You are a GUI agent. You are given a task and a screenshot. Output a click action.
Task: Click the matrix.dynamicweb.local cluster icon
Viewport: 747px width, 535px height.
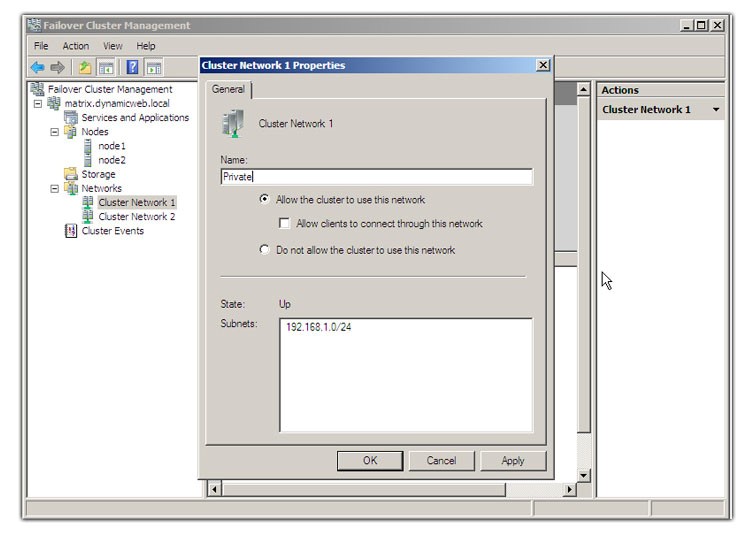[x=53, y=103]
